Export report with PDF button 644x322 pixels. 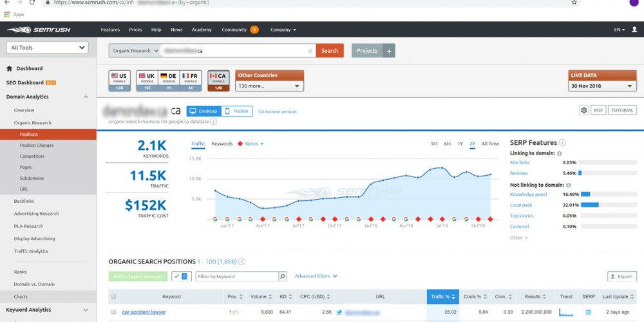tap(598, 110)
